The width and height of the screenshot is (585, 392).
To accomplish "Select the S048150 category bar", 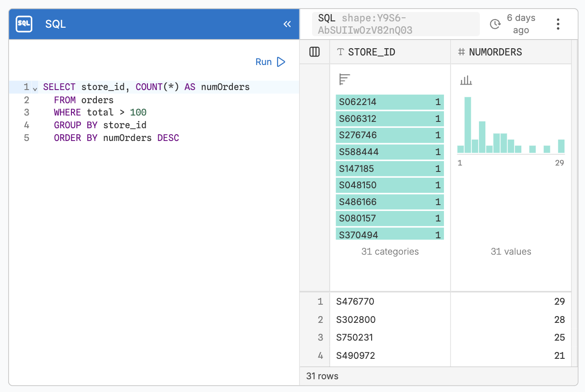I will (390, 185).
